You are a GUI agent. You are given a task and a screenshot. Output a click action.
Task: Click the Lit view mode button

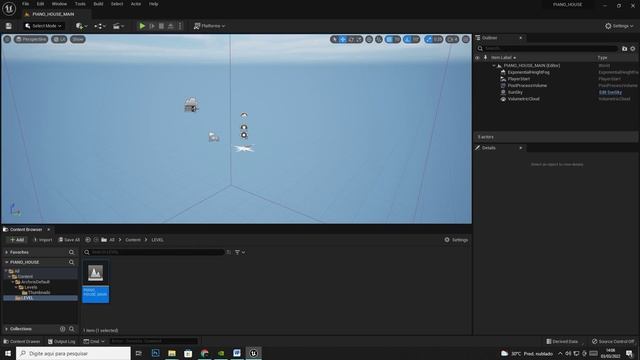[59, 39]
